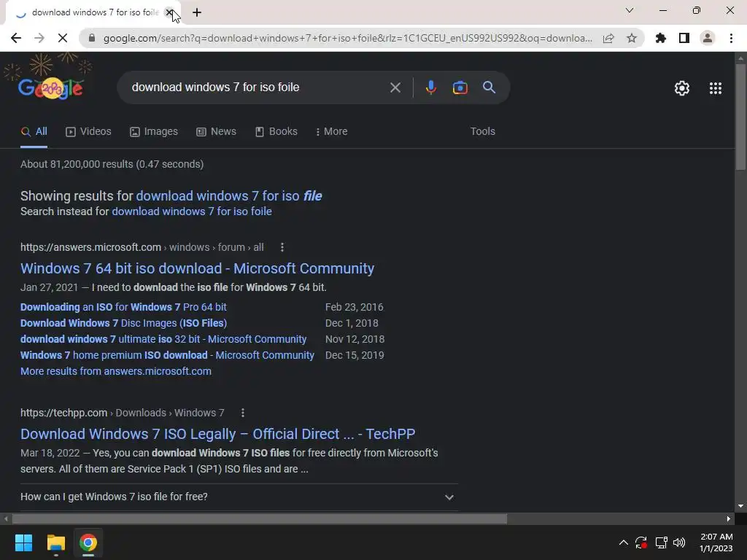Open volume control in system tray
The width and height of the screenshot is (747, 560).
679,542
